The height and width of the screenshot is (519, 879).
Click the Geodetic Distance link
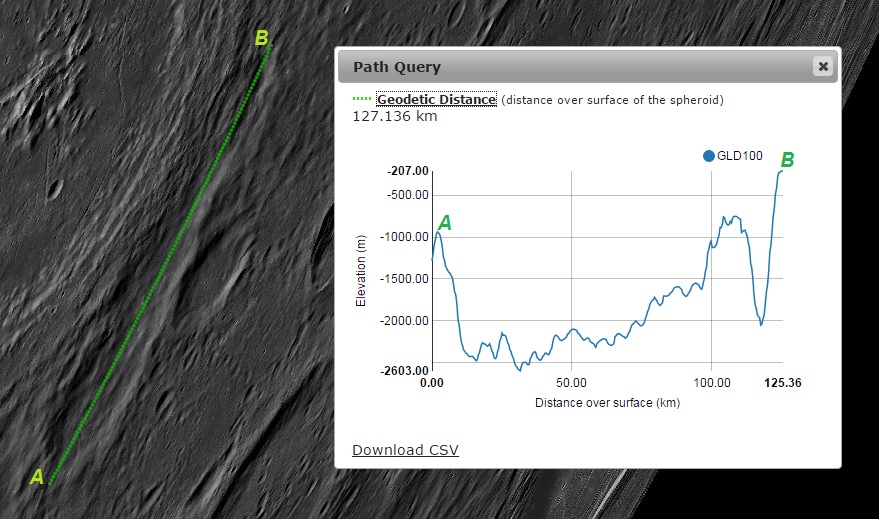[436, 100]
